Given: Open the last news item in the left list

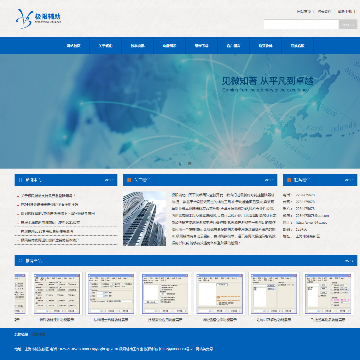Looking at the screenshot, I should click(x=48, y=240).
